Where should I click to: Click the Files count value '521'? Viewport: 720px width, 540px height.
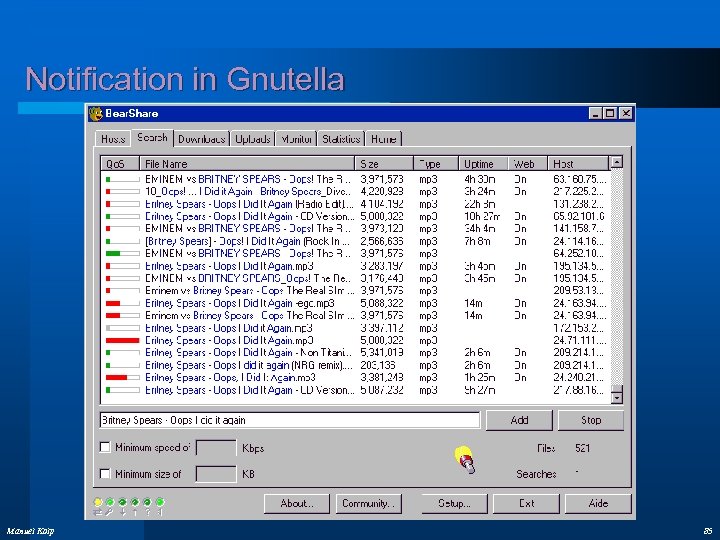(582, 448)
